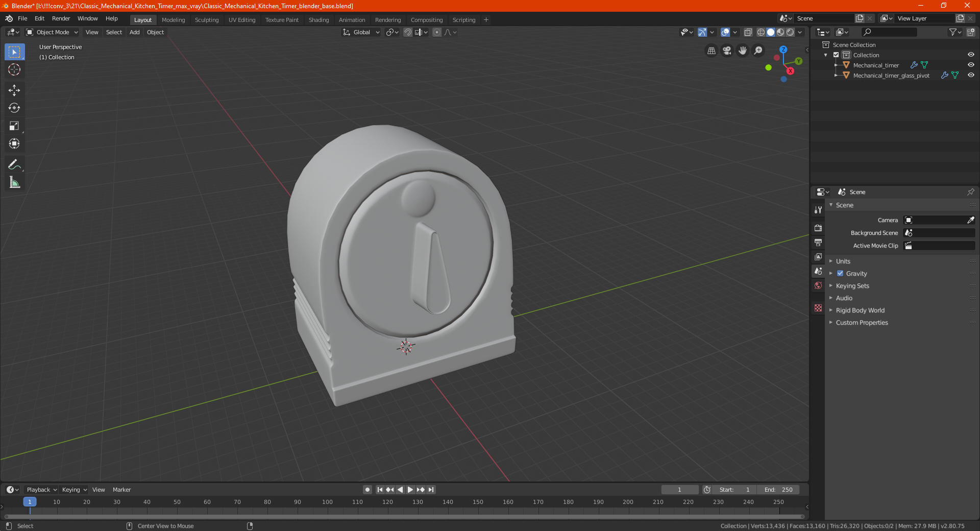The height and width of the screenshot is (531, 980).
Task: Activate the 3D Cursor tool
Action: click(14, 69)
